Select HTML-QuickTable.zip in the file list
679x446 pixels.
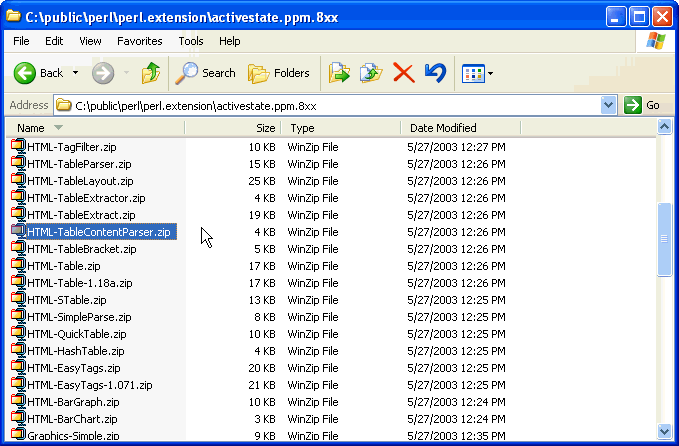pos(76,334)
